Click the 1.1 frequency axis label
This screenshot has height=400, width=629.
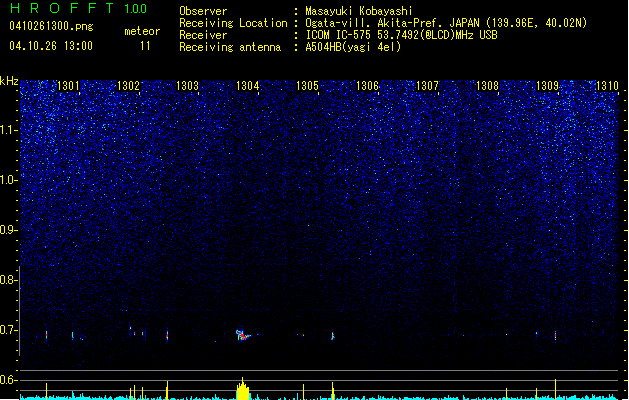8,130
